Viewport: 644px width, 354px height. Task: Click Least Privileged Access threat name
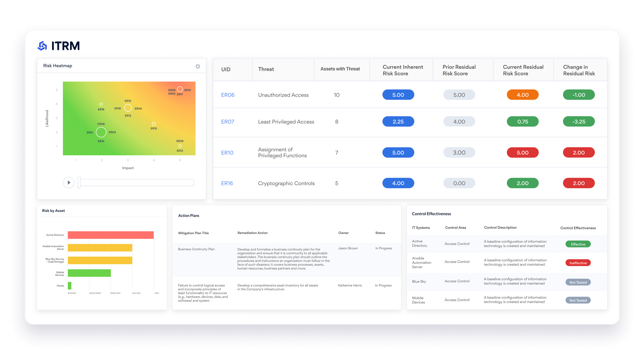pos(286,122)
